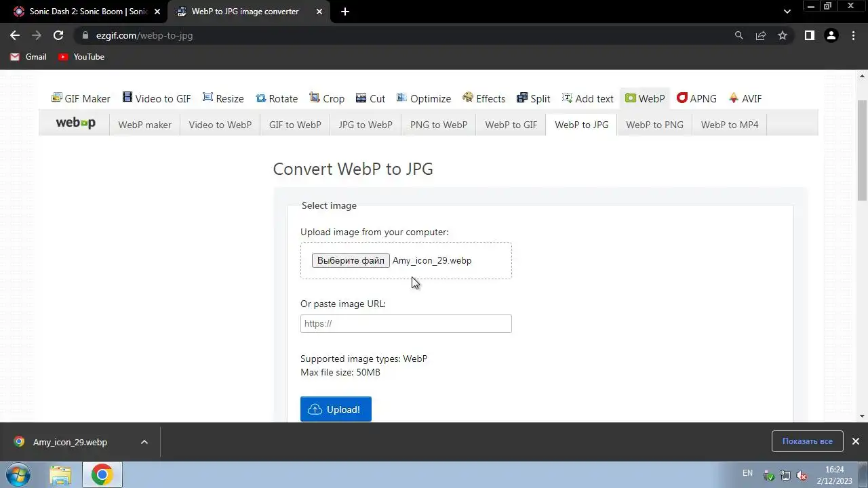Image resolution: width=868 pixels, height=488 pixels.
Task: Close the WebP to JPG converter tab
Action: (x=319, y=12)
